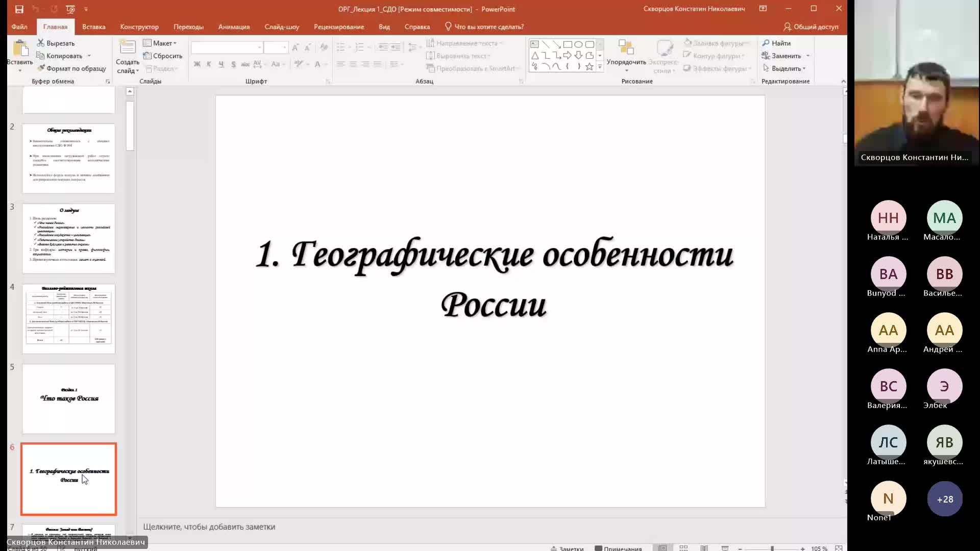Toggle align text right
This screenshot has width=980, height=551.
[x=365, y=64]
